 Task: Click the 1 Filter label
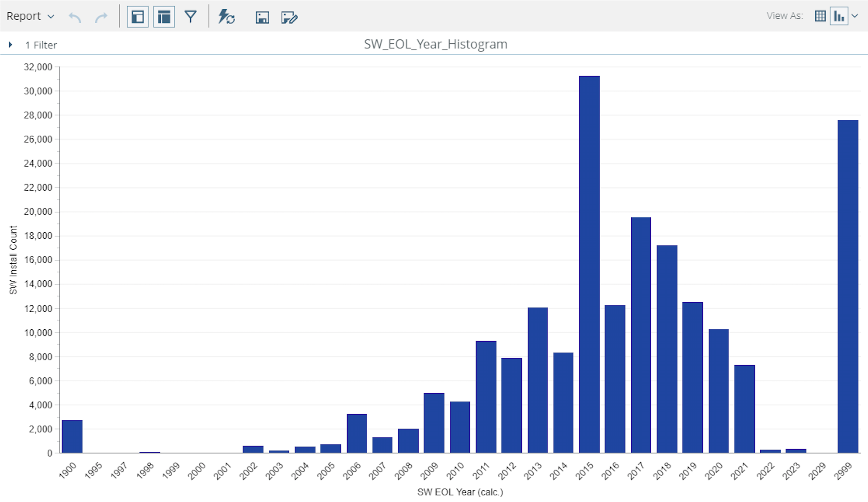(41, 45)
